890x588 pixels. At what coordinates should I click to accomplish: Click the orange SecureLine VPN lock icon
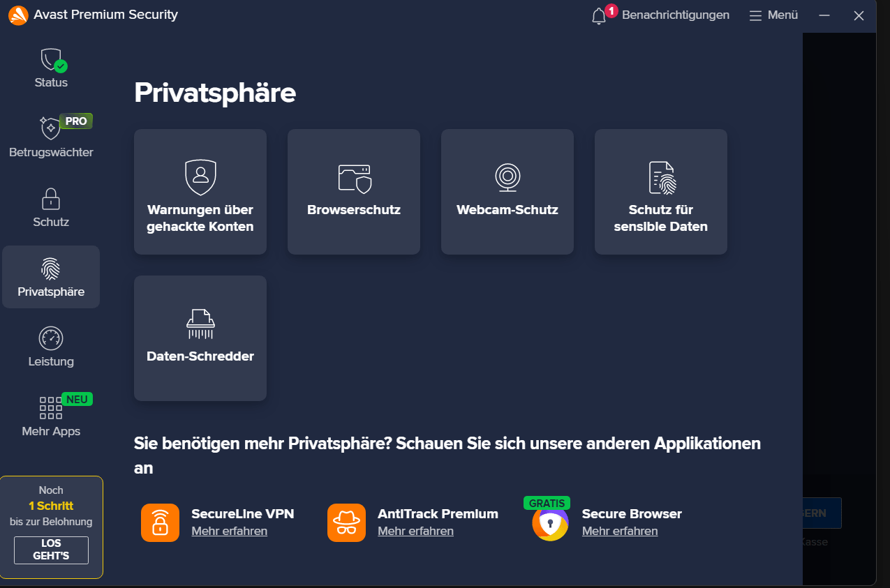pos(160,522)
